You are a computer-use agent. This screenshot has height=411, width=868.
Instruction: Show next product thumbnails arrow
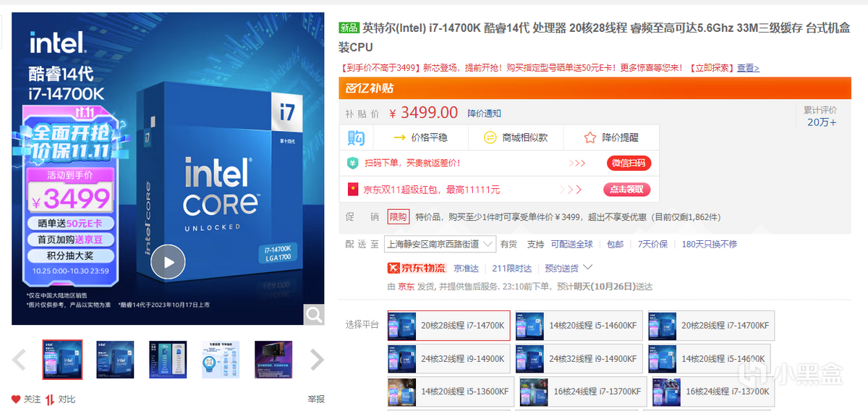[x=317, y=360]
